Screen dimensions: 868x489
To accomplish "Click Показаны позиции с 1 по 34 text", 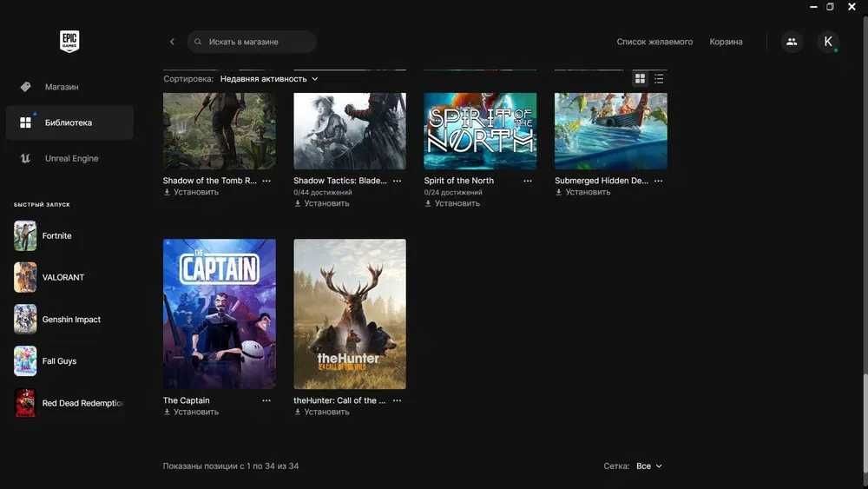I will pyautogui.click(x=231, y=466).
